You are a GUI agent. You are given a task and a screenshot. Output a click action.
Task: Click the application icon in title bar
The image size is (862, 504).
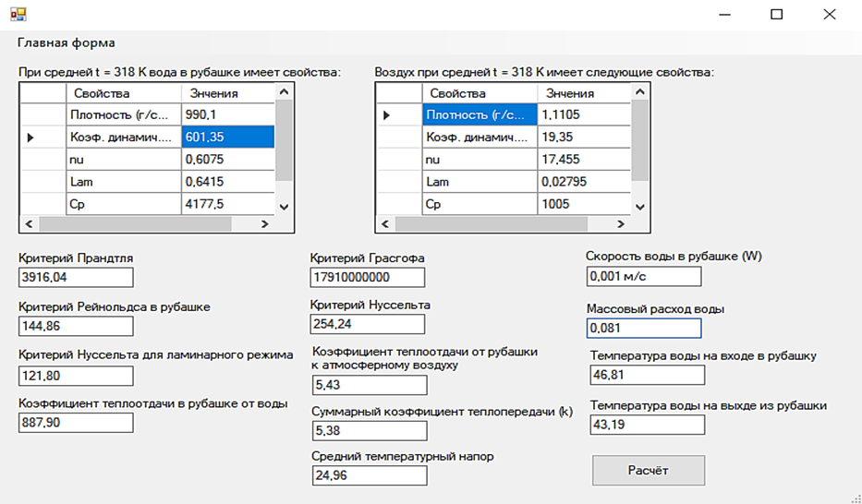[18, 14]
